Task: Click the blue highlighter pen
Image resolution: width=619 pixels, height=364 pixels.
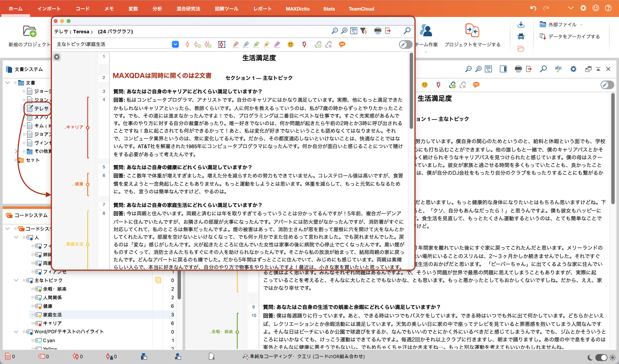Action: (246, 44)
